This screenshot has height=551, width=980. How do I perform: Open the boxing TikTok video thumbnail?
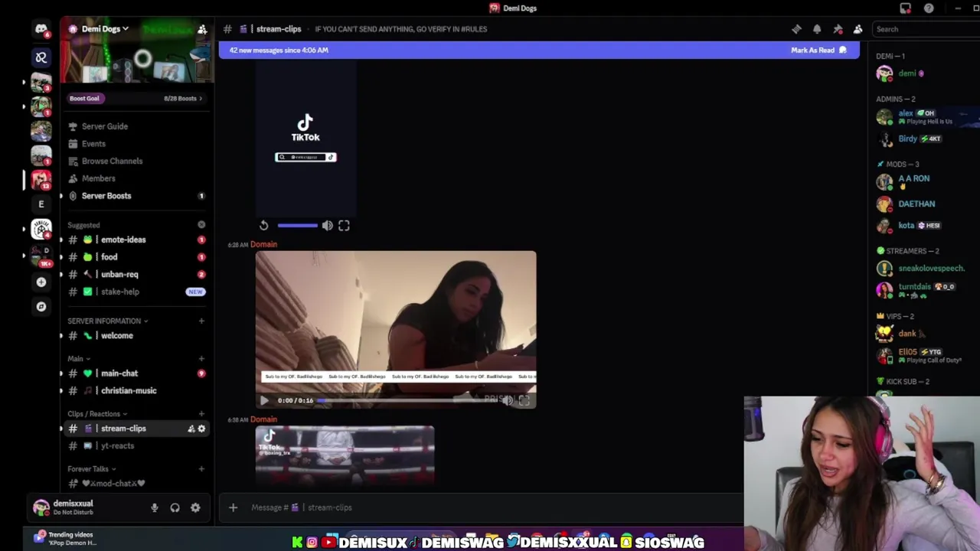click(x=345, y=456)
